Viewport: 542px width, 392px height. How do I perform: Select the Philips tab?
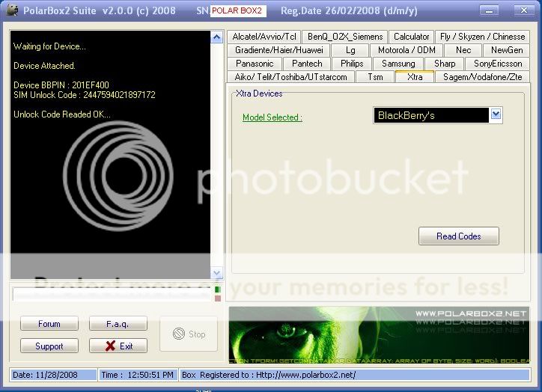(x=352, y=64)
